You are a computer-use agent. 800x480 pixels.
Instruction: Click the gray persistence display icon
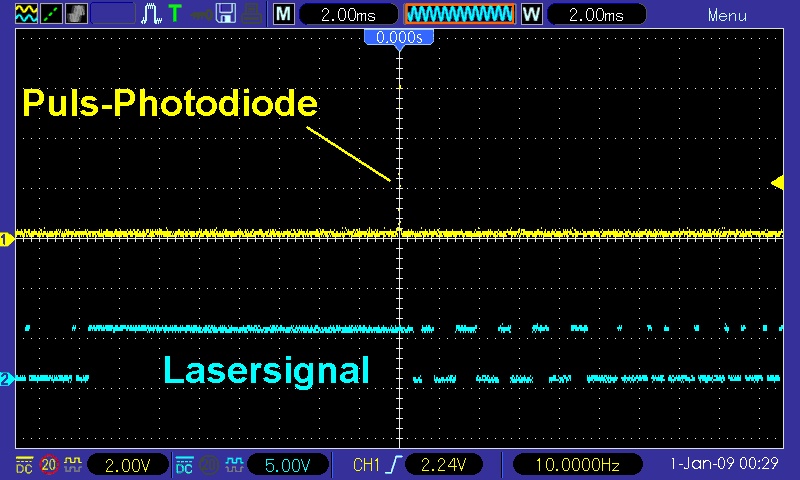click(x=76, y=14)
